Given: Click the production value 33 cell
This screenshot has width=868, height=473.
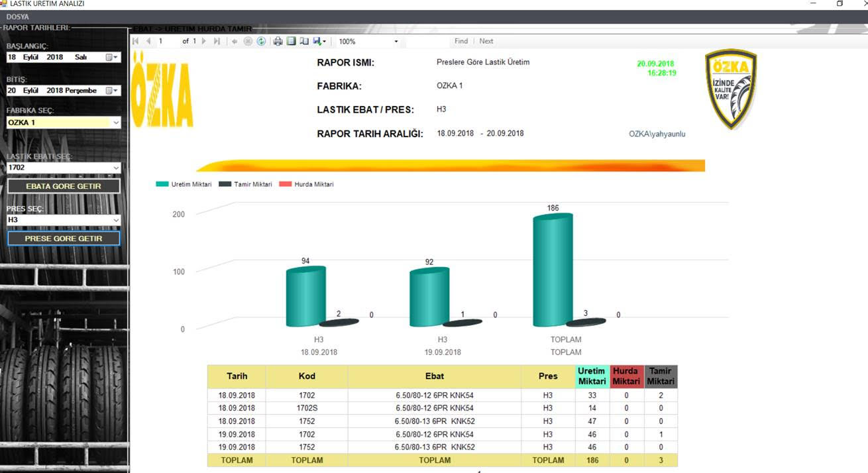Looking at the screenshot, I should 592,395.
